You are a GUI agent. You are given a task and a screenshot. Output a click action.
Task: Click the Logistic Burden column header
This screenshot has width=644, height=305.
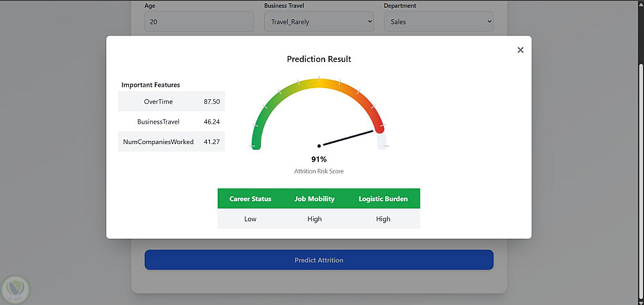point(383,199)
